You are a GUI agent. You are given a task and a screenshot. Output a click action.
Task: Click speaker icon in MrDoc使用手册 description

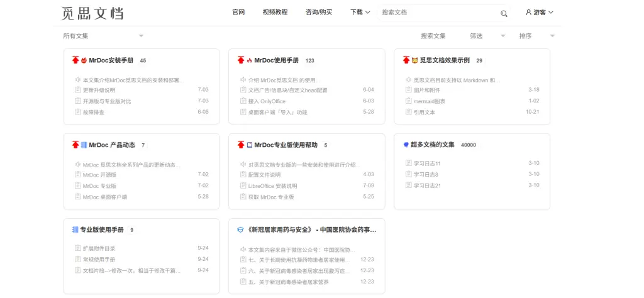tap(243, 80)
